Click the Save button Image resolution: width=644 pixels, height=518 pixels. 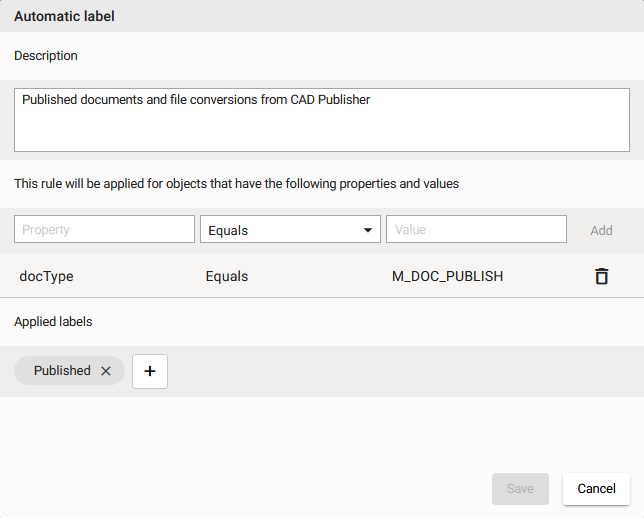click(520, 489)
